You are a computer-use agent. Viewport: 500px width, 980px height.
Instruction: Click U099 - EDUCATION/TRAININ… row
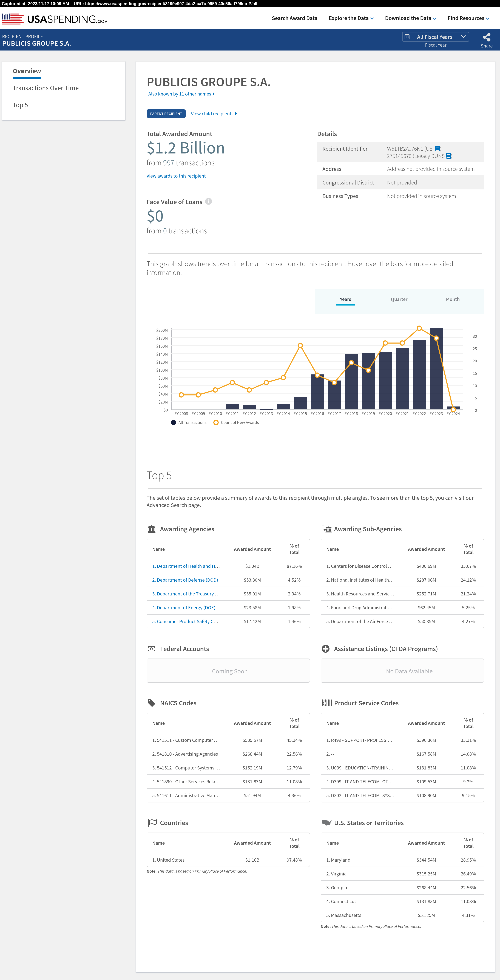pos(402,768)
